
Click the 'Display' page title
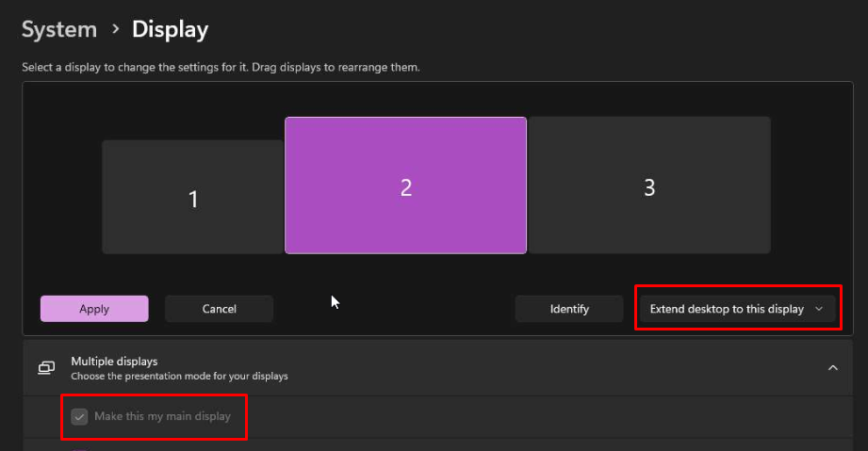tap(170, 29)
